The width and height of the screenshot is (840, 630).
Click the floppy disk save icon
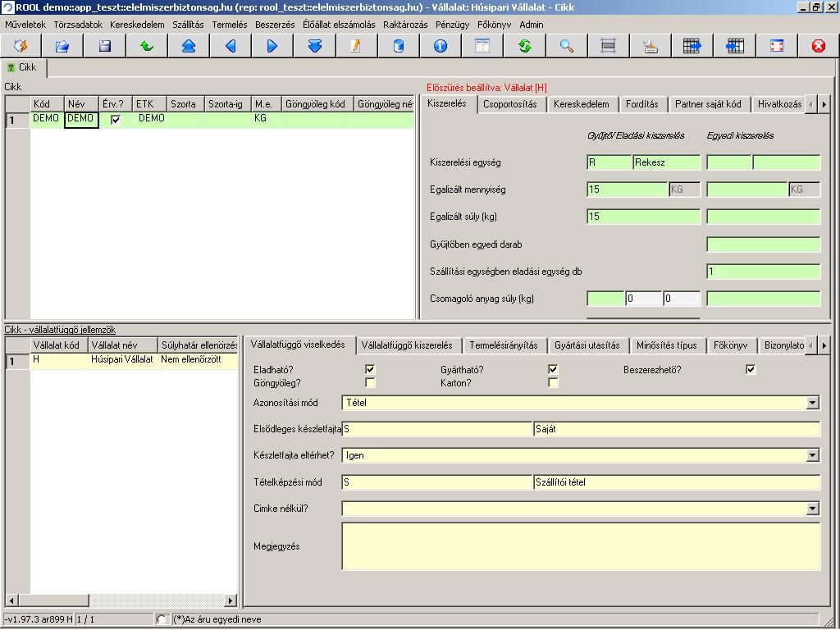(x=105, y=46)
